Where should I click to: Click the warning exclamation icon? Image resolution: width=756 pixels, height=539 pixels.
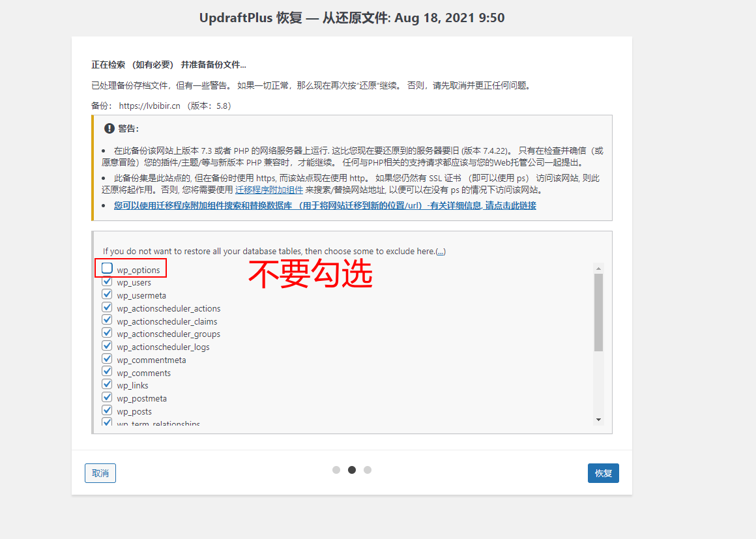tap(109, 128)
